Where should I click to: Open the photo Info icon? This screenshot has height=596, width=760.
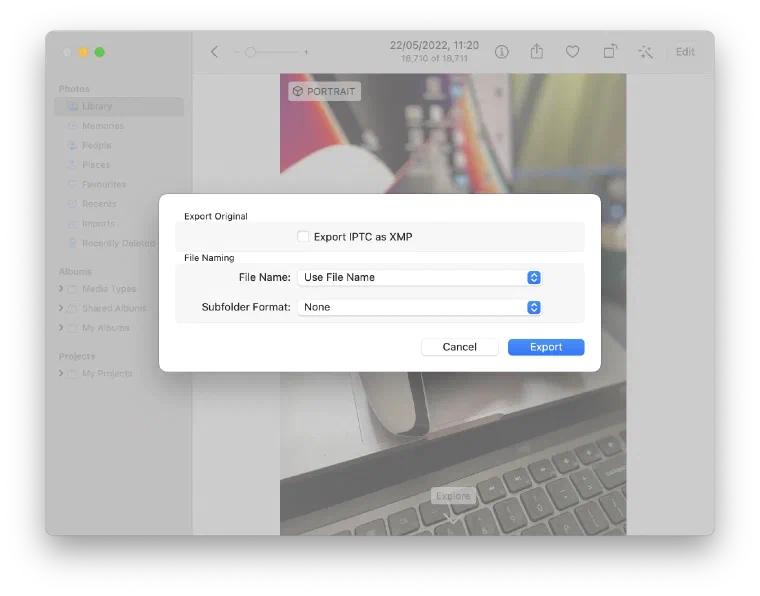point(502,52)
